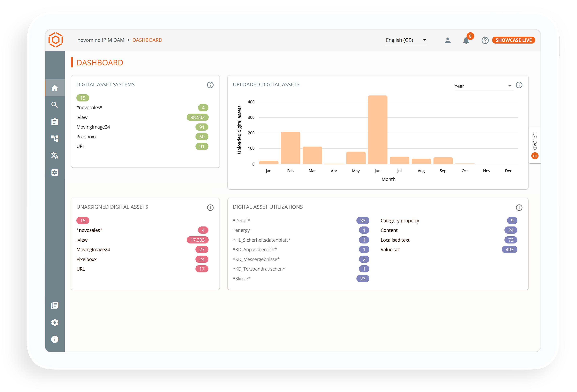Open the settings gear at sidebar bottom
This screenshot has height=392, width=577.
pyautogui.click(x=55, y=322)
